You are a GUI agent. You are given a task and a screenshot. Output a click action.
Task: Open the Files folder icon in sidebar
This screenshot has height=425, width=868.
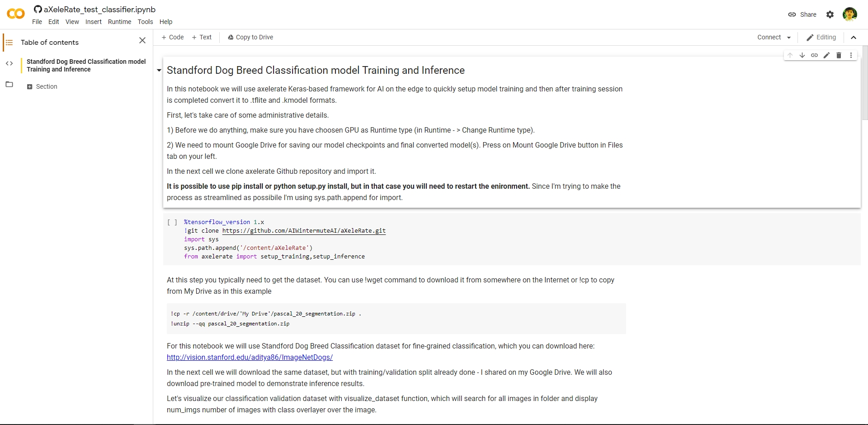[x=9, y=85]
